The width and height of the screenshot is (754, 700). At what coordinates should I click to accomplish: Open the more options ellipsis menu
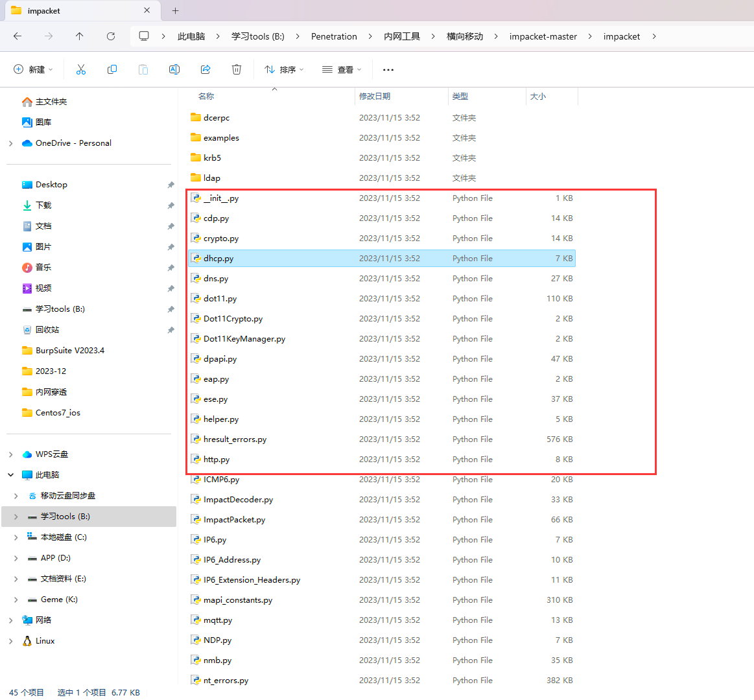388,69
